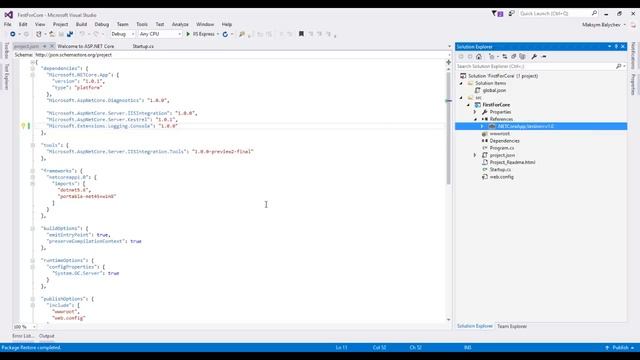The image size is (640, 360).
Task: Open the Toolbox side tab
Action: [x=6, y=51]
